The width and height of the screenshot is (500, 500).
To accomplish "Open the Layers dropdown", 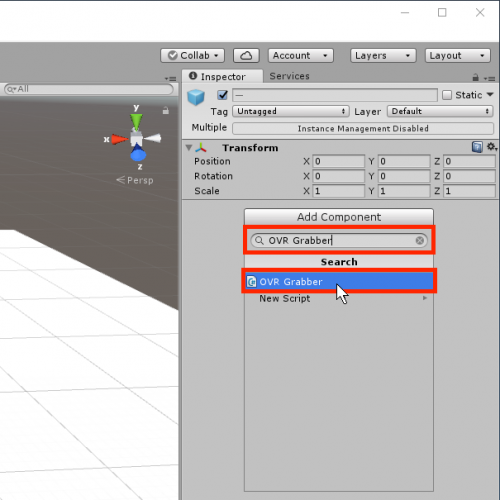I will pos(383,55).
